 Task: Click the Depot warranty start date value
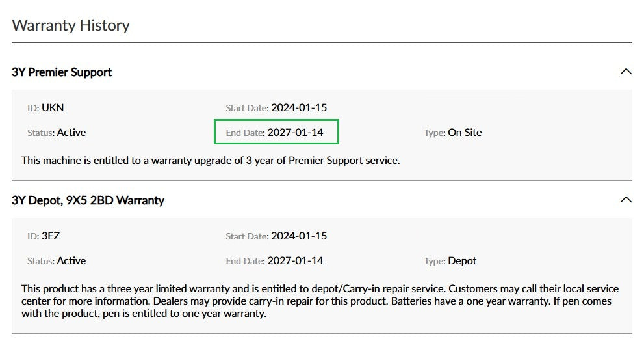298,236
